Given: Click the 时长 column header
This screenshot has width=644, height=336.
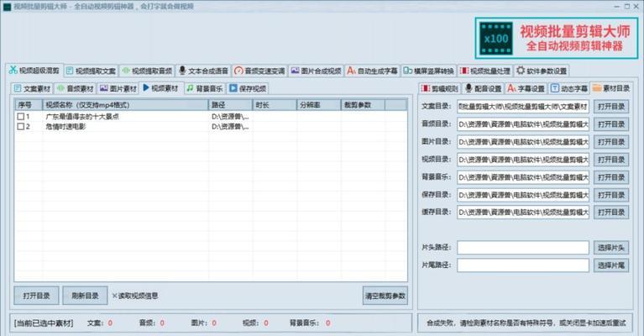Looking at the screenshot, I should coord(275,105).
